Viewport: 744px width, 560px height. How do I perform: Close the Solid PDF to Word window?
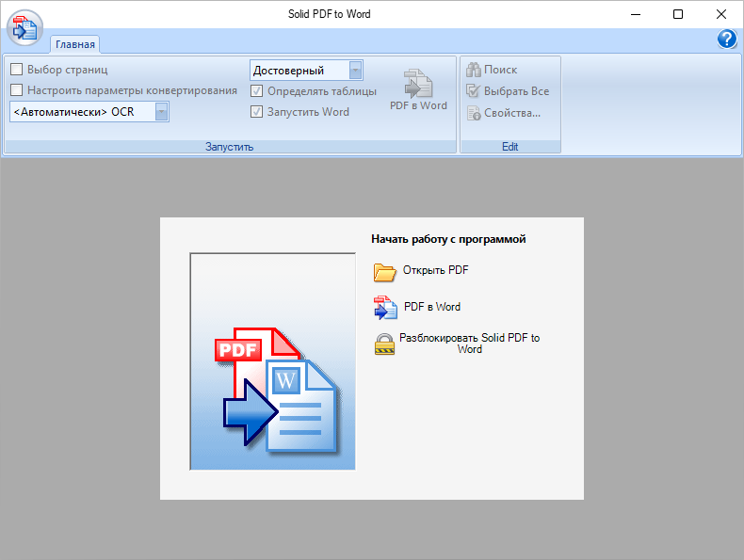click(x=721, y=14)
